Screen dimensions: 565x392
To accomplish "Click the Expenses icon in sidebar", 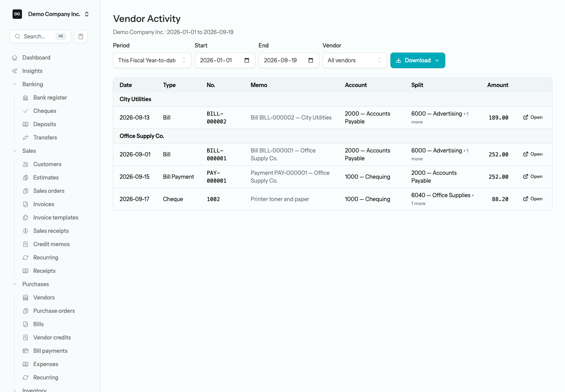I will point(26,364).
